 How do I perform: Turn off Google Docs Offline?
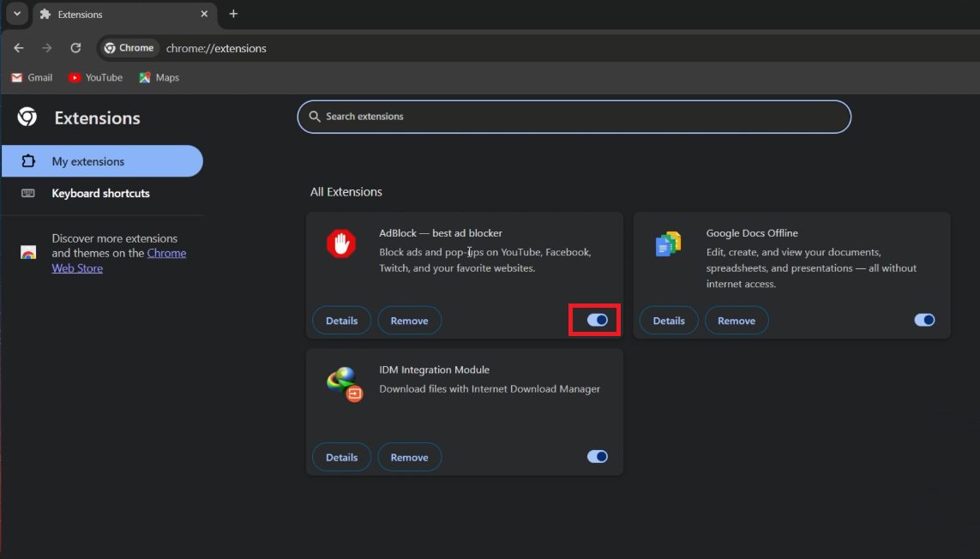pos(924,320)
